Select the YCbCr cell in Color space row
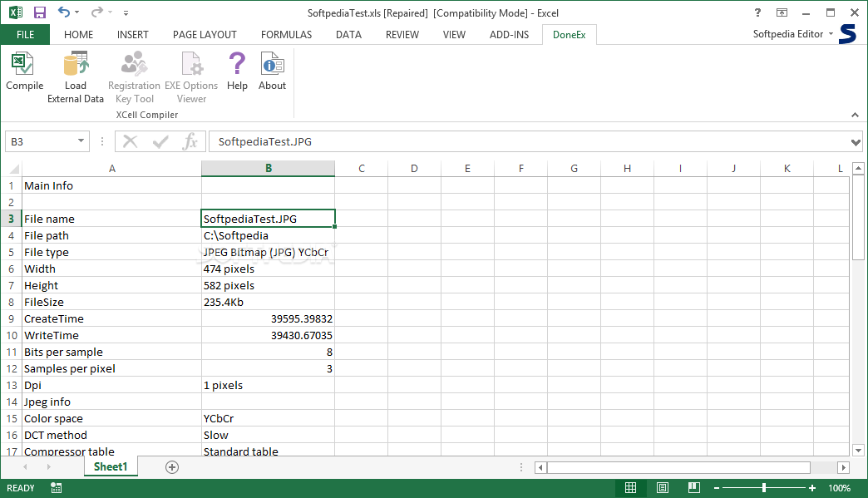 coord(268,418)
